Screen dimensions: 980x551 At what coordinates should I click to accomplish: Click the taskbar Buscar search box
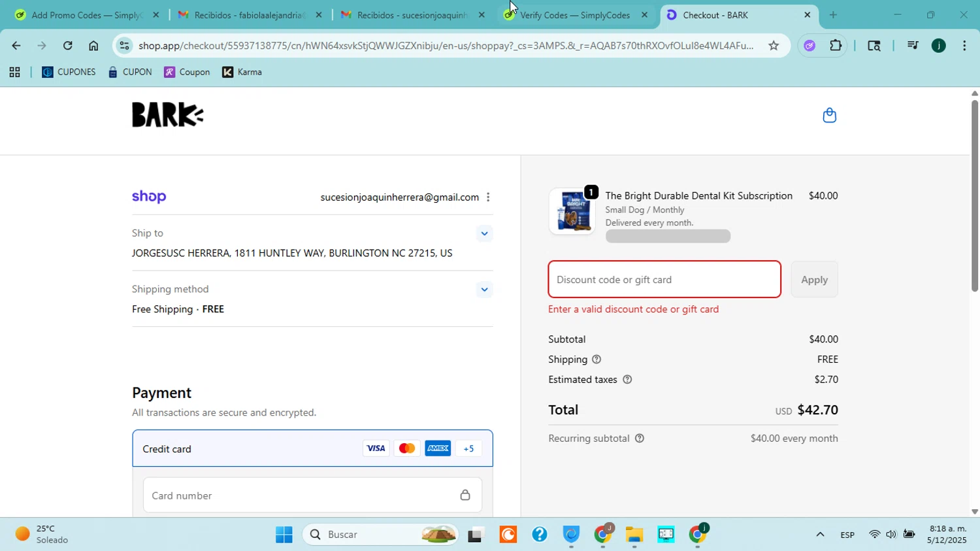coord(380,535)
